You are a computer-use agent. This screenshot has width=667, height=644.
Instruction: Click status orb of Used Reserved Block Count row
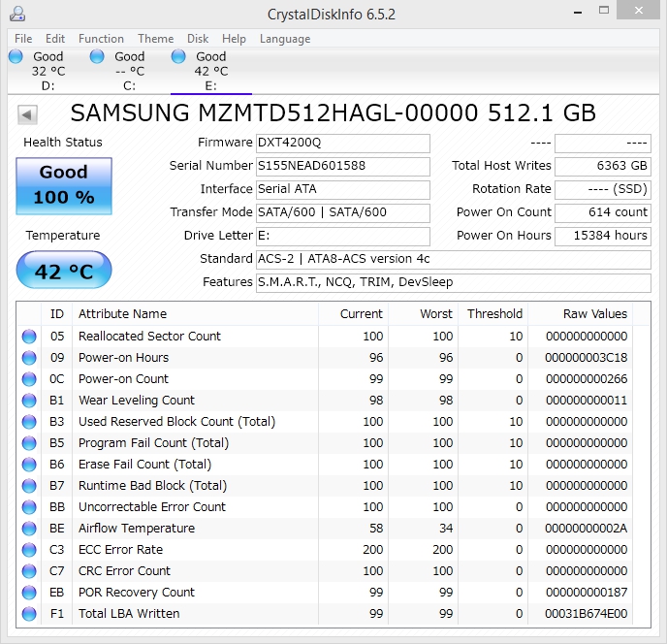[29, 421]
